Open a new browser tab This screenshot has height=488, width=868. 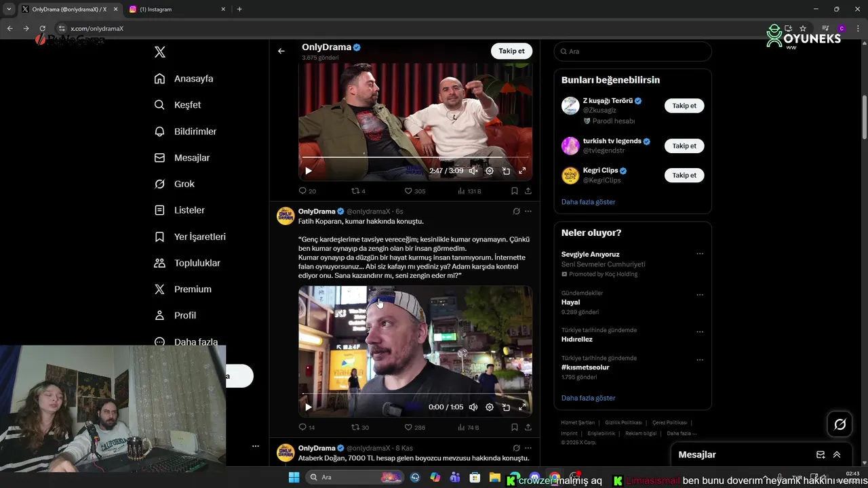[x=239, y=9]
